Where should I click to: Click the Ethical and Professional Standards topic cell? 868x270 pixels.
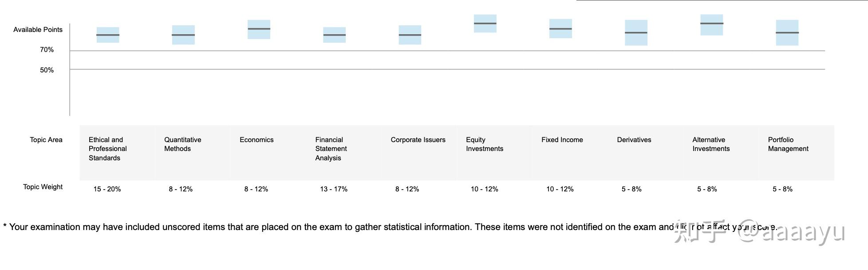click(117, 153)
